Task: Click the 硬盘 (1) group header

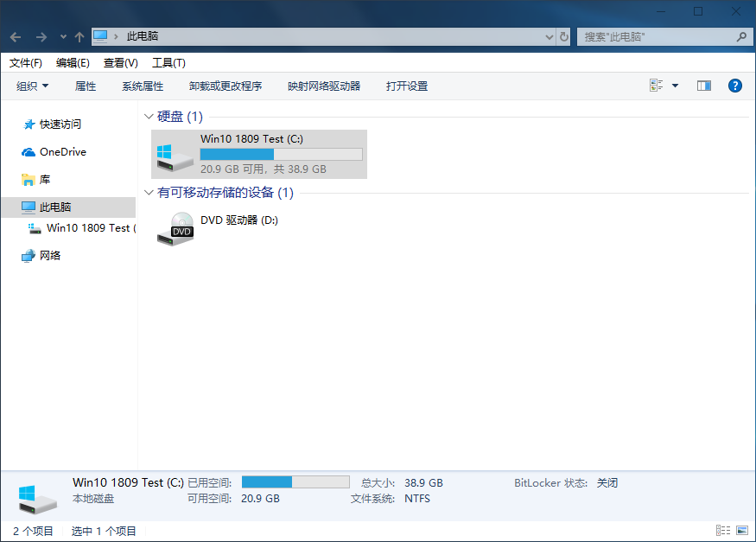Action: tap(180, 116)
